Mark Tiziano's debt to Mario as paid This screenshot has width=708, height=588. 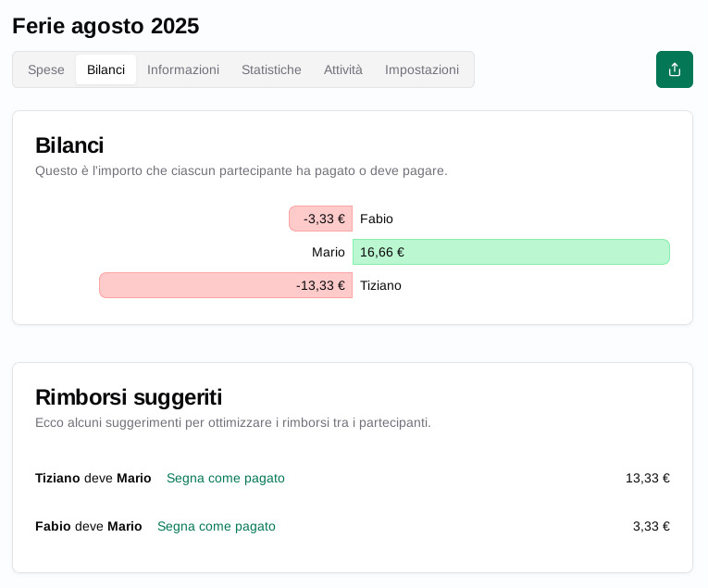click(226, 478)
